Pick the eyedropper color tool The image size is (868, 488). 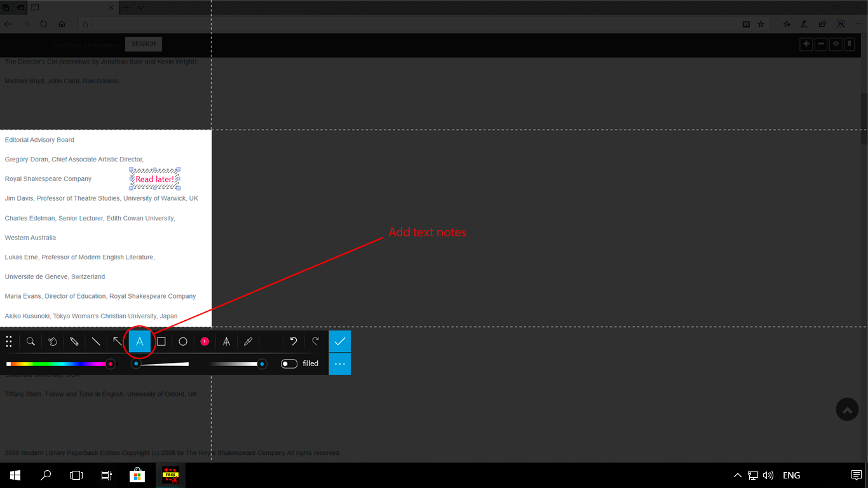coord(248,341)
